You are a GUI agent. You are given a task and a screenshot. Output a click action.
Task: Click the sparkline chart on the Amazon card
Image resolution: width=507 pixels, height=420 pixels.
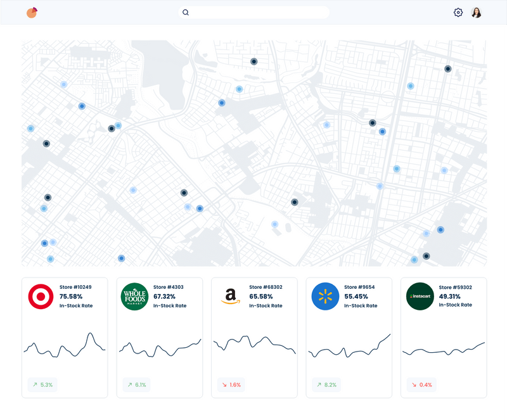coord(254,345)
